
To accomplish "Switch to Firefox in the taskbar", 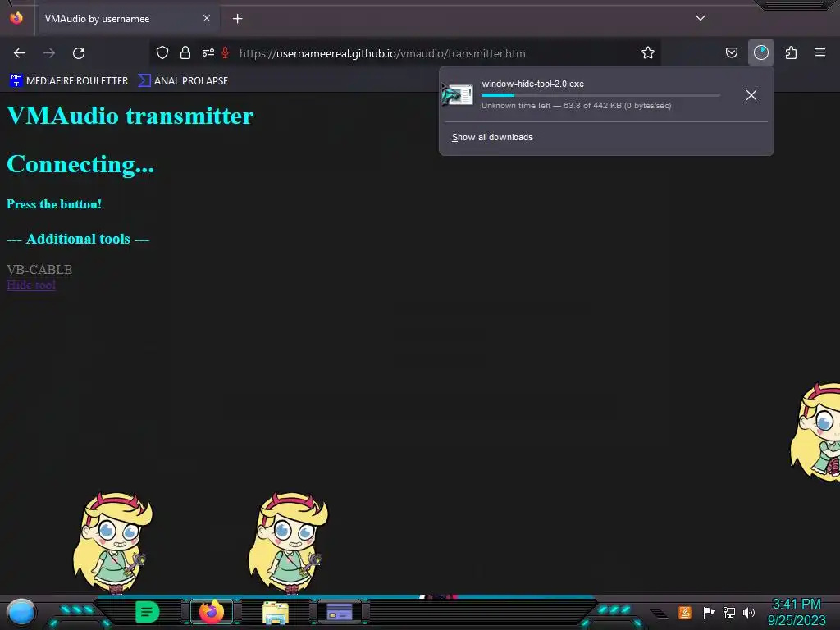I will [x=212, y=612].
